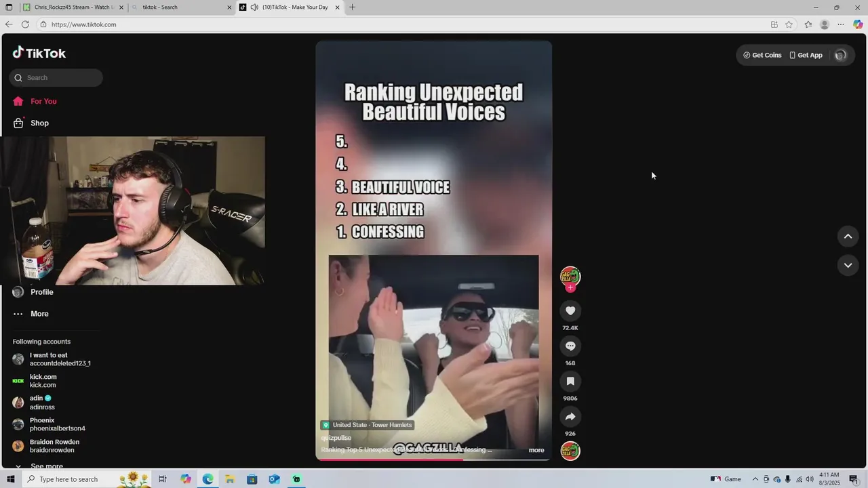The height and width of the screenshot is (488, 868).
Task: Open the browser Favorites list
Action: tap(808, 24)
